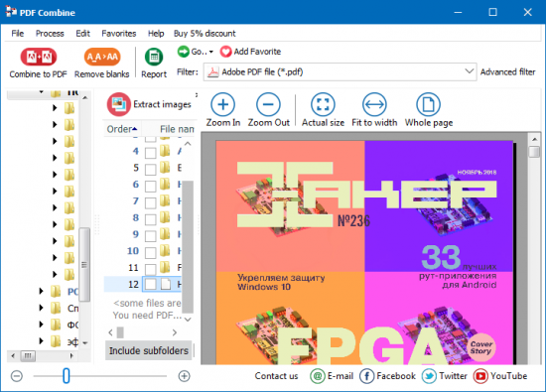Screen dimensions: 546x392
Task: Open the Facebook icon link
Action: pyautogui.click(x=366, y=376)
